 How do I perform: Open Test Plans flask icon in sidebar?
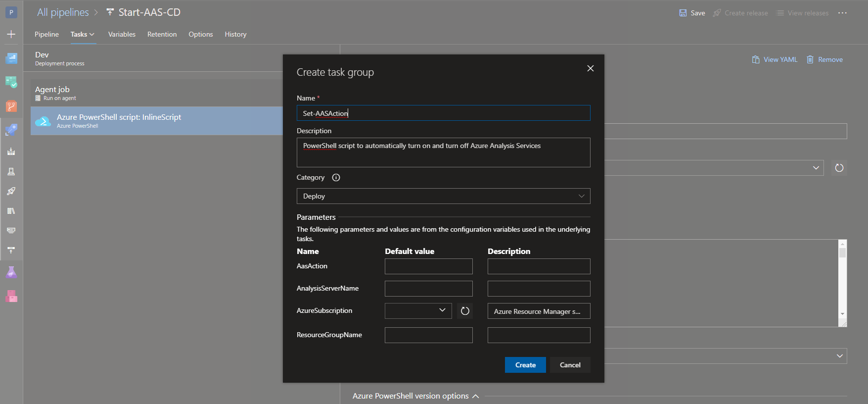11,272
